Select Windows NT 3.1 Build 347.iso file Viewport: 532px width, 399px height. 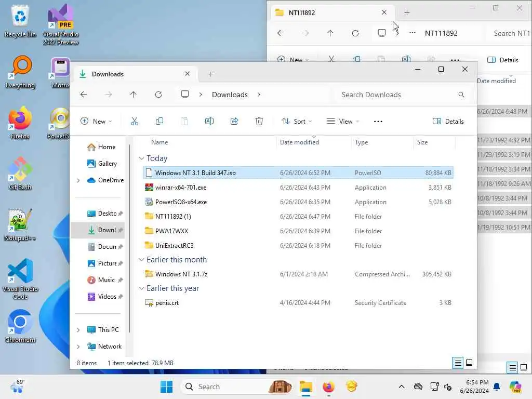(x=298, y=172)
